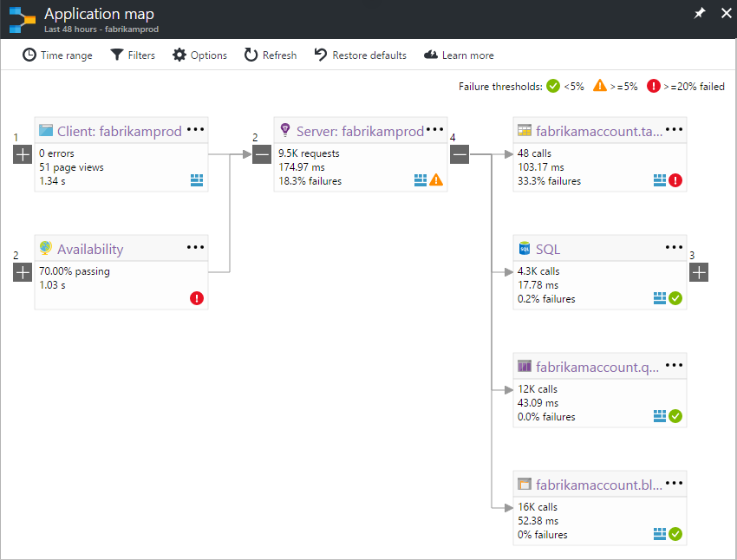This screenshot has height=560, width=737.
Task: Collapse the Server node's dependencies on right
Action: click(x=460, y=154)
